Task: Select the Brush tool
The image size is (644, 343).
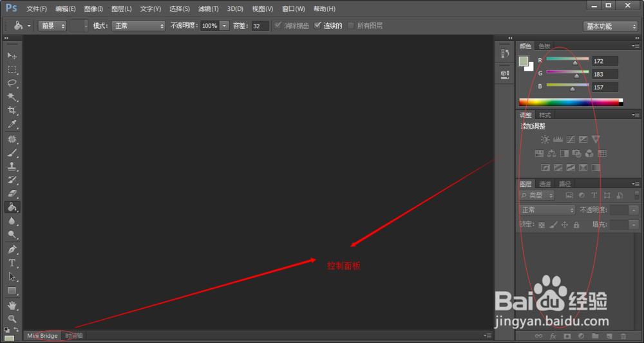Action: (x=12, y=153)
